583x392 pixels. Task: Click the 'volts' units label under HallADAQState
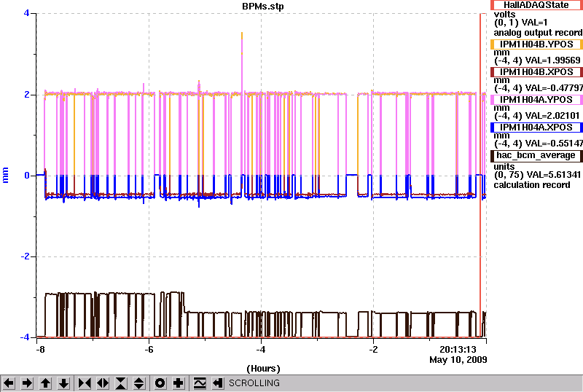504,15
